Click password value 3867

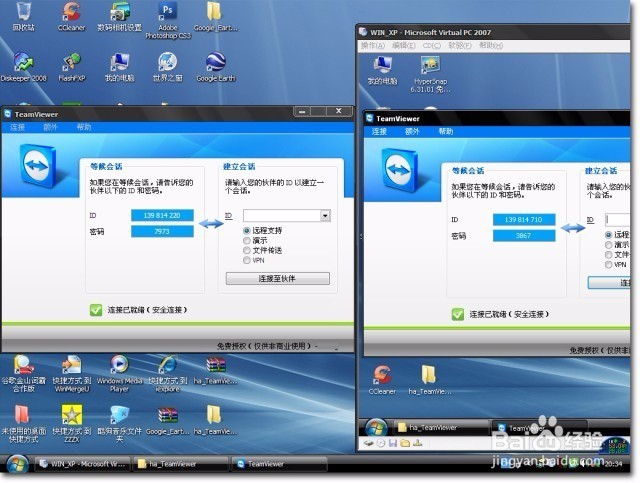click(524, 236)
